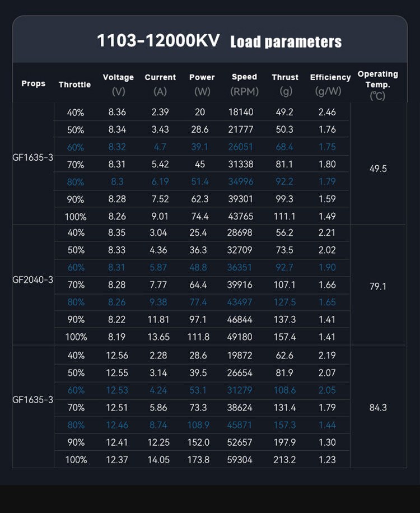Click the Operating Temp. column header
The image size is (420, 513).
click(378, 84)
